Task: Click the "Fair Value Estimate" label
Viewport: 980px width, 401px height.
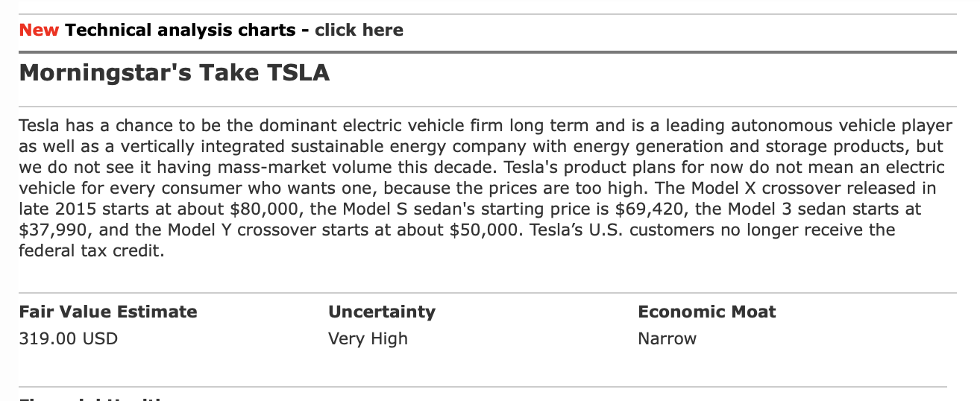Action: 108,312
